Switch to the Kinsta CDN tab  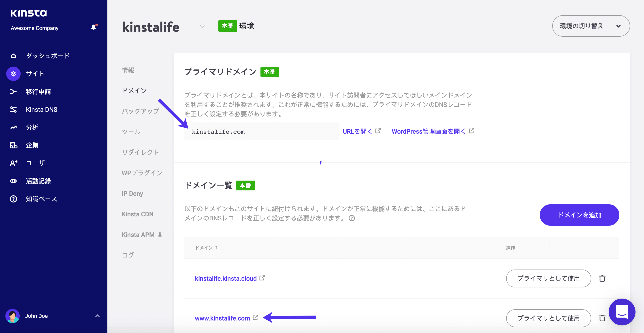click(137, 214)
